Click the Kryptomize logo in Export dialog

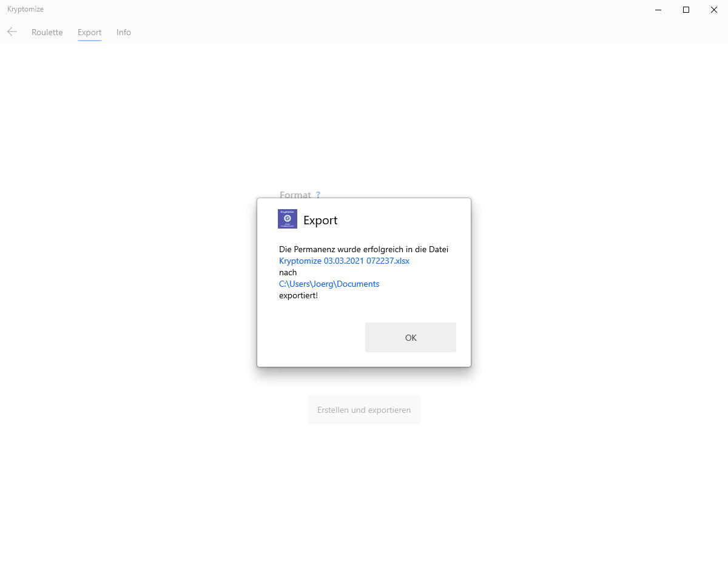point(288,219)
